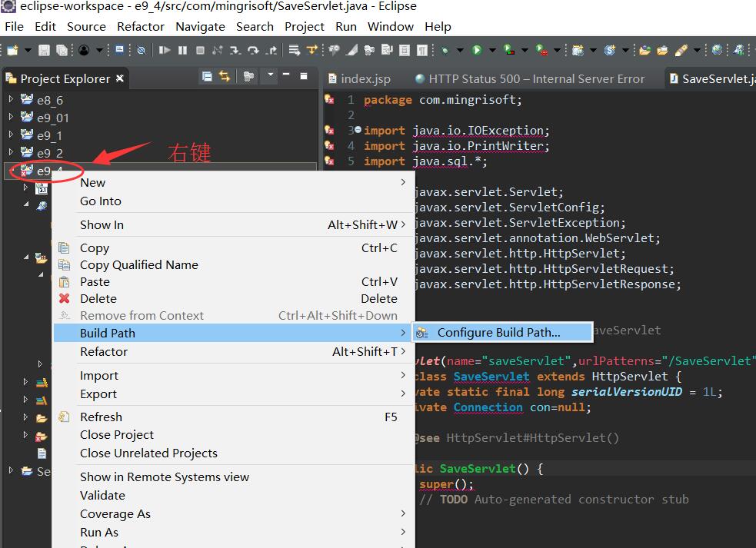The image size is (756, 548).
Task: Choose Close Project in context menu
Action: pyautogui.click(x=232, y=435)
